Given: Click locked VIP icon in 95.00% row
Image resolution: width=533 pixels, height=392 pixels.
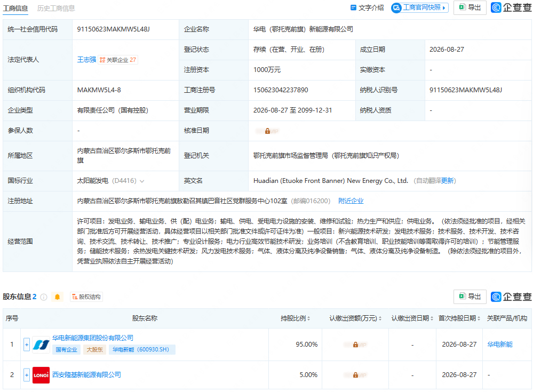Looking at the screenshot, I should [x=355, y=345].
